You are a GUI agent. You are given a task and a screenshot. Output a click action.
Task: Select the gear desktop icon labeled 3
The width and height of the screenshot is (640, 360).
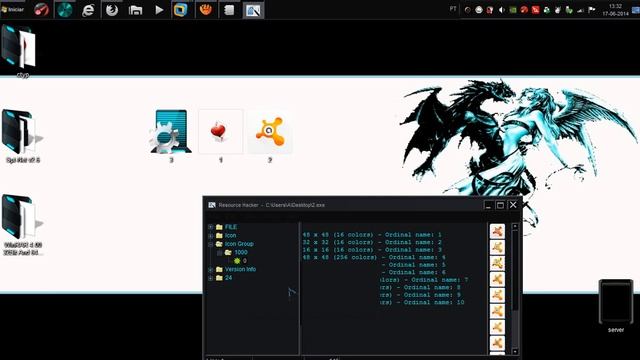point(171,136)
